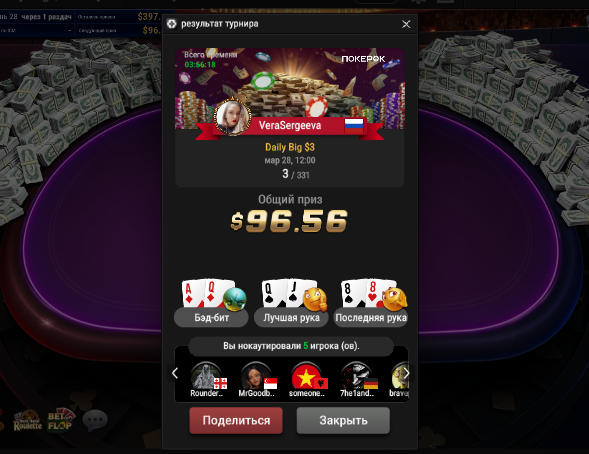Click the Закрыть button
589x454 pixels.
tap(343, 420)
